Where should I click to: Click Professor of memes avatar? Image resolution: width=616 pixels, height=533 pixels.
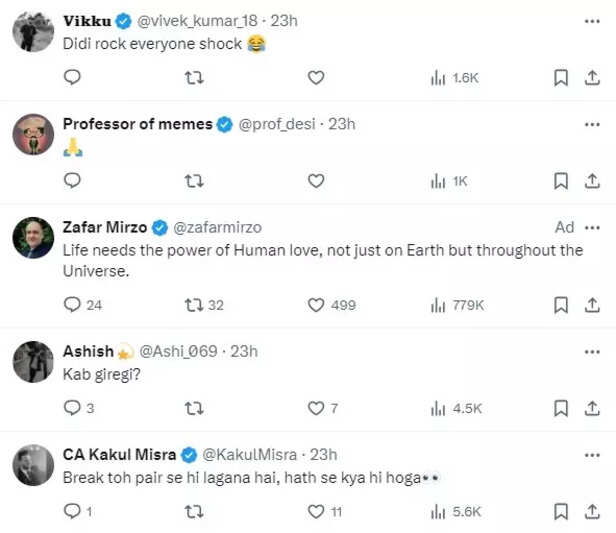33,134
